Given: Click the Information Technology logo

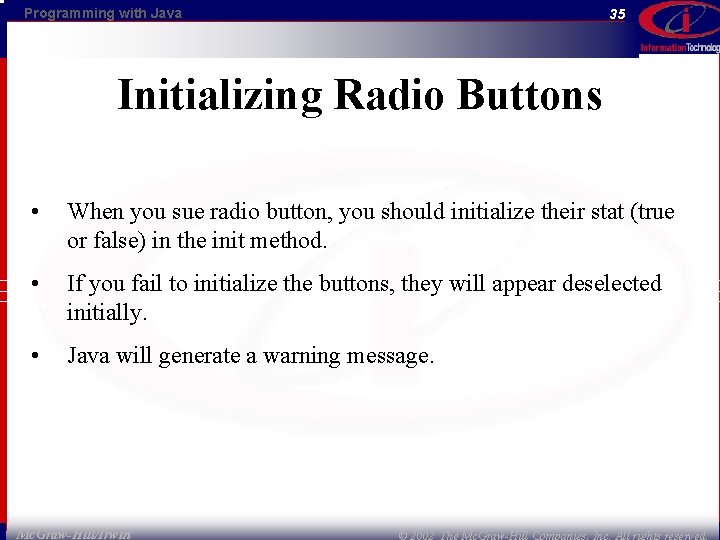Looking at the screenshot, I should tap(679, 28).
